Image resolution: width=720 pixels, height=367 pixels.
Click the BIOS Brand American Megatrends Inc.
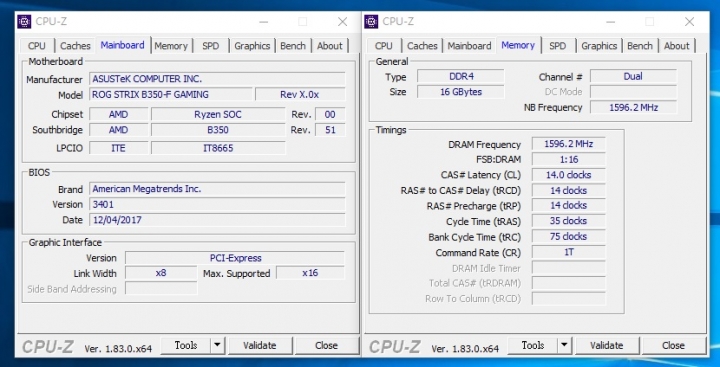(217, 189)
